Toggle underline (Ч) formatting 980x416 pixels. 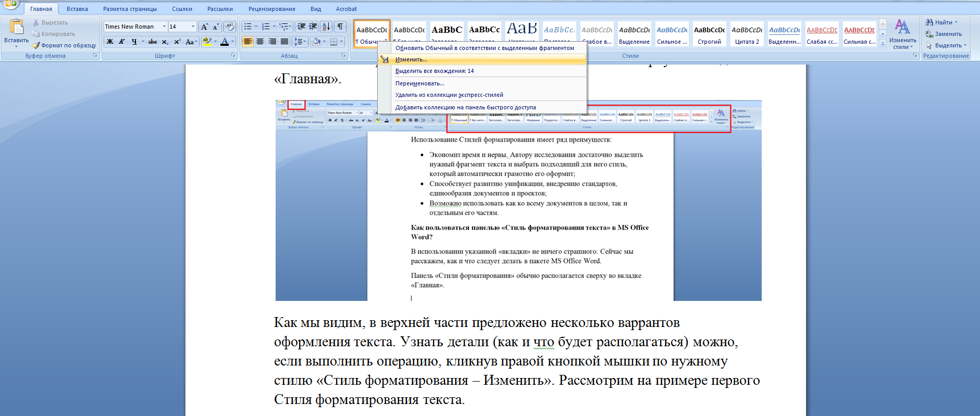coord(134,42)
